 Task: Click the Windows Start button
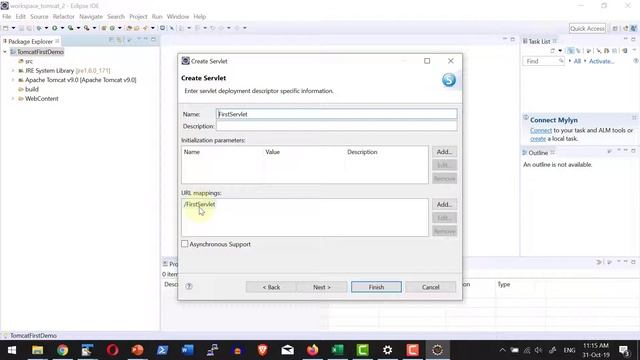pos(12,350)
